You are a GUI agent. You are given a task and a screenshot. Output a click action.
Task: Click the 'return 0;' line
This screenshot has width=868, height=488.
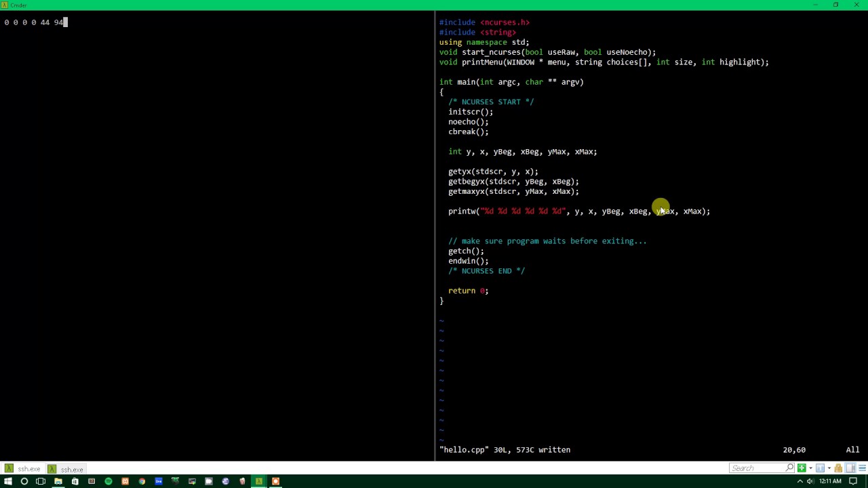[x=469, y=291]
